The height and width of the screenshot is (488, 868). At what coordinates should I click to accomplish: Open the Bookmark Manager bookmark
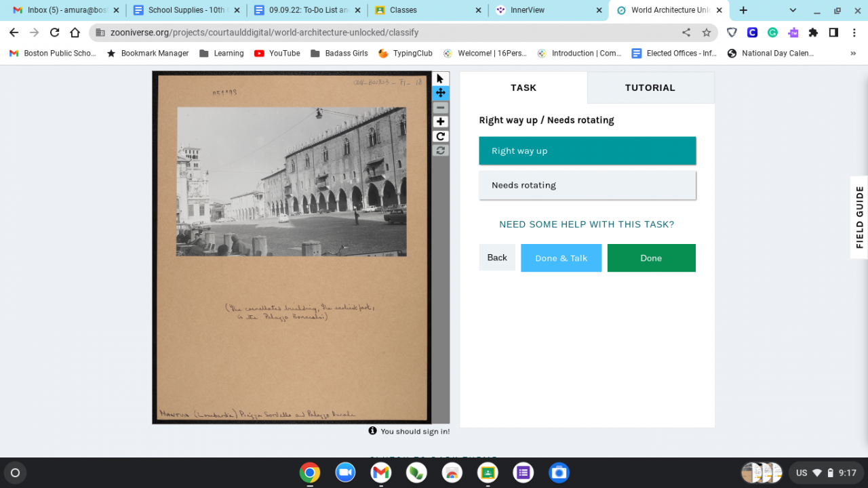coord(148,53)
